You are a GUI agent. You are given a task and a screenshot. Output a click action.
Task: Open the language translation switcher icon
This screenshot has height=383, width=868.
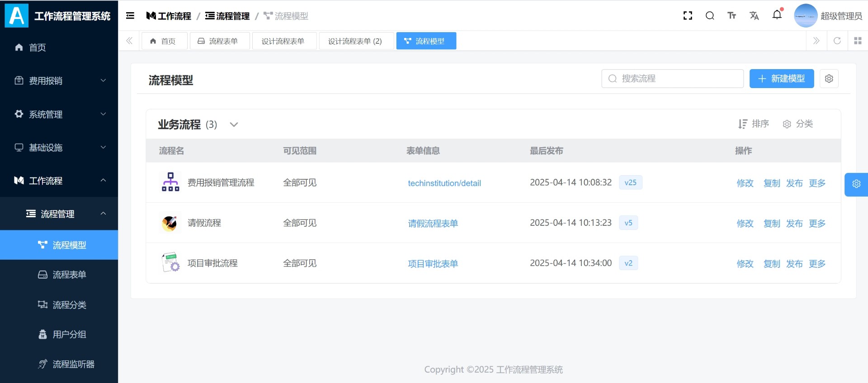coord(754,16)
